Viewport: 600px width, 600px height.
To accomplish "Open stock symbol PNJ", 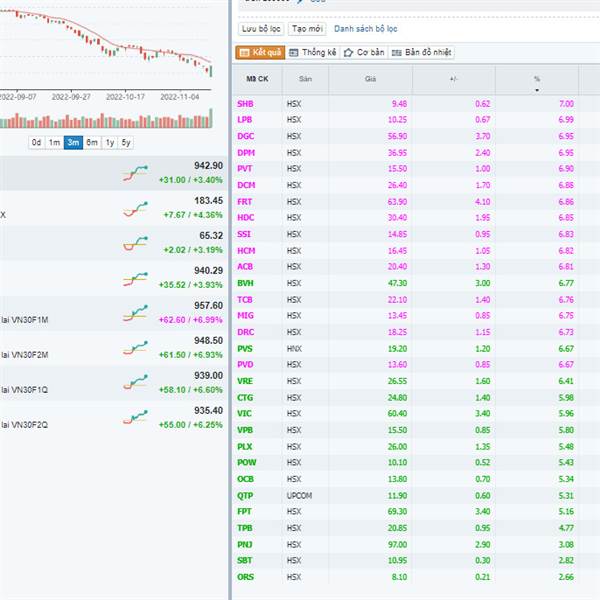I will pos(245,545).
